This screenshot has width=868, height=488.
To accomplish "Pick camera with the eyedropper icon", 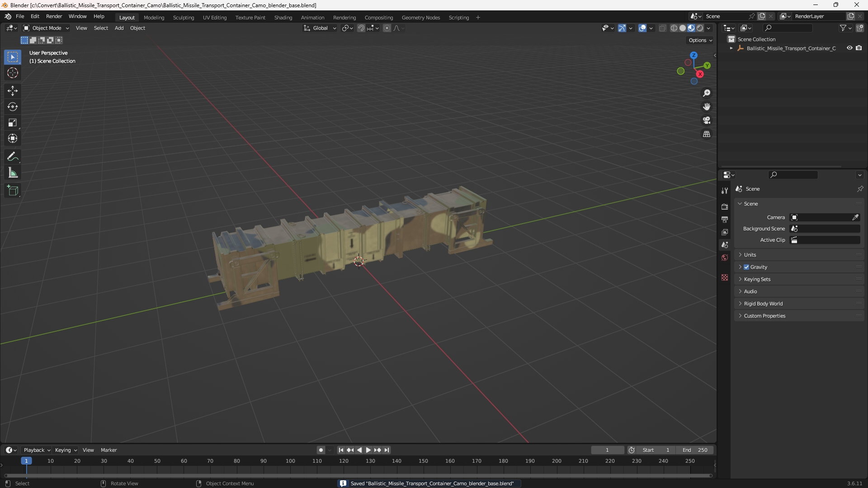I will pos(855,217).
